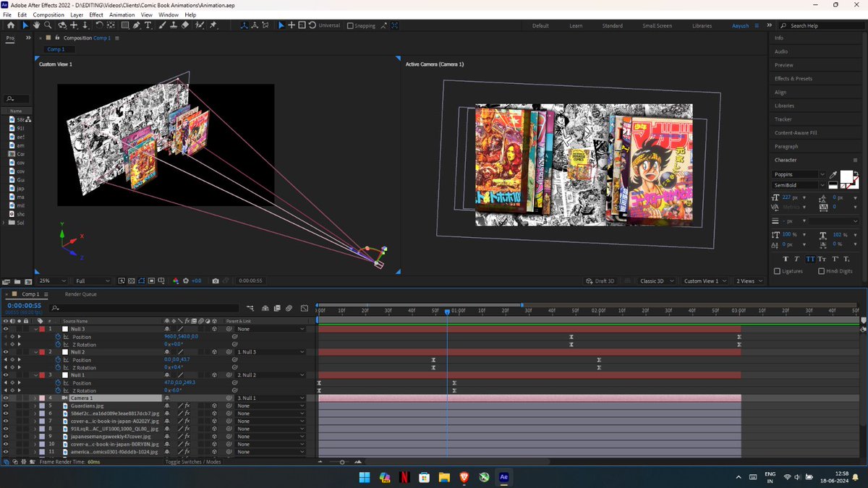Enable the Snapping checkbox
Viewport: 868px width, 488px height.
point(351,25)
